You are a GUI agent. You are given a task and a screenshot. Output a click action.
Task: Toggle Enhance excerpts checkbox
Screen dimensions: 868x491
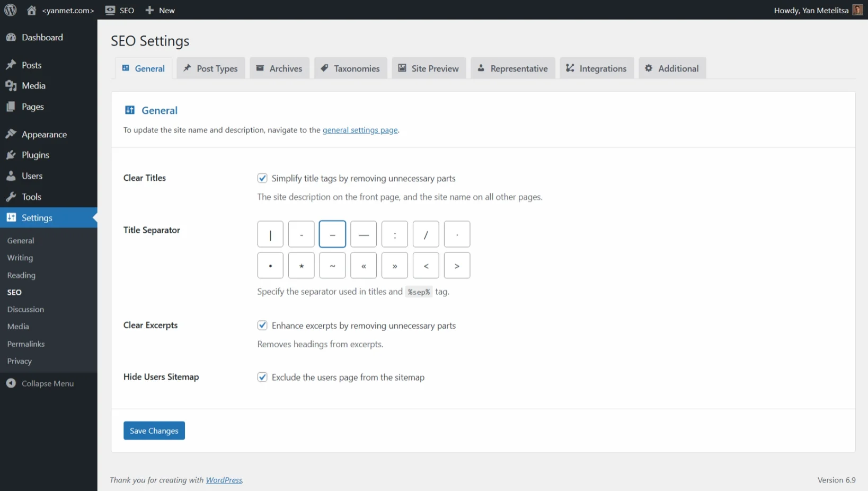262,326
